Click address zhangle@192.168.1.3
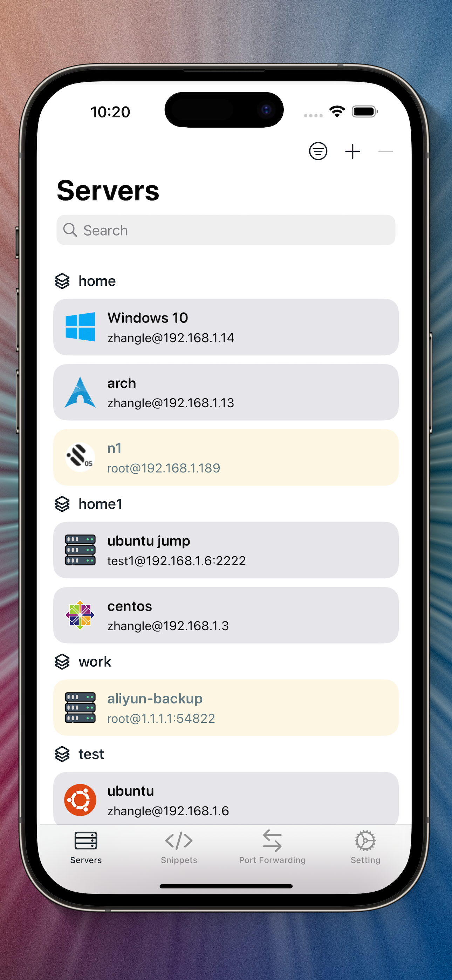Viewport: 452px width, 980px height. (168, 626)
